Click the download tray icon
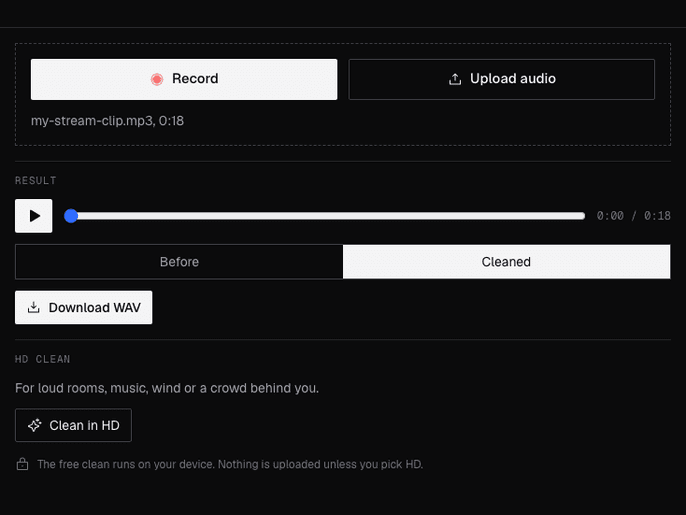This screenshot has width=686, height=515. tap(34, 308)
